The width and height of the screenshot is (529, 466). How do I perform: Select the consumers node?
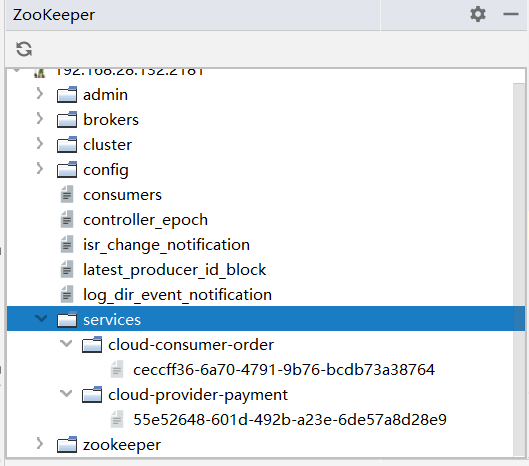click(122, 195)
